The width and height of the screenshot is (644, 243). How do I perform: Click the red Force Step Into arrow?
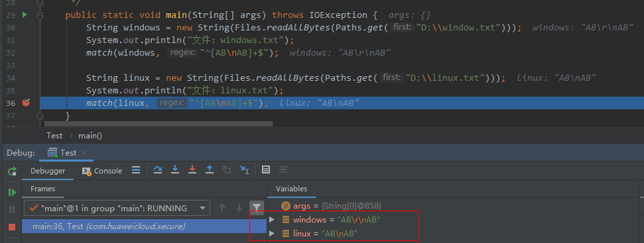[x=192, y=170]
